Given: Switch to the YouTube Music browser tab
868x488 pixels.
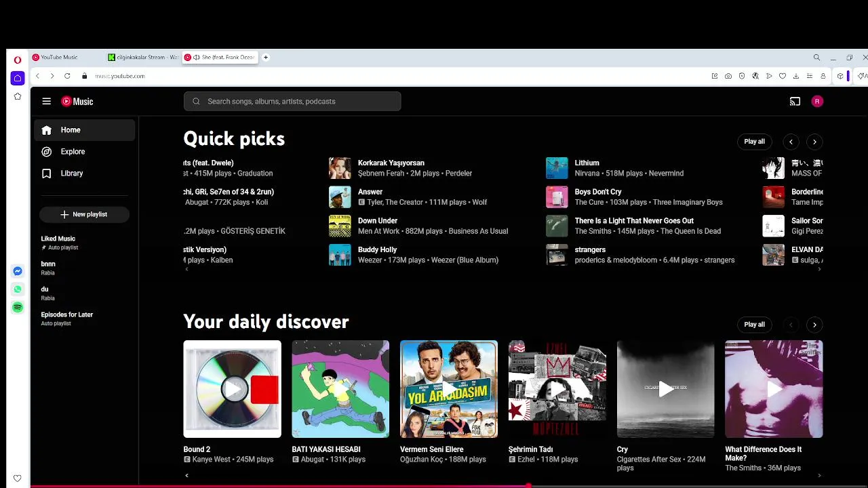Looking at the screenshot, I should pos(66,58).
